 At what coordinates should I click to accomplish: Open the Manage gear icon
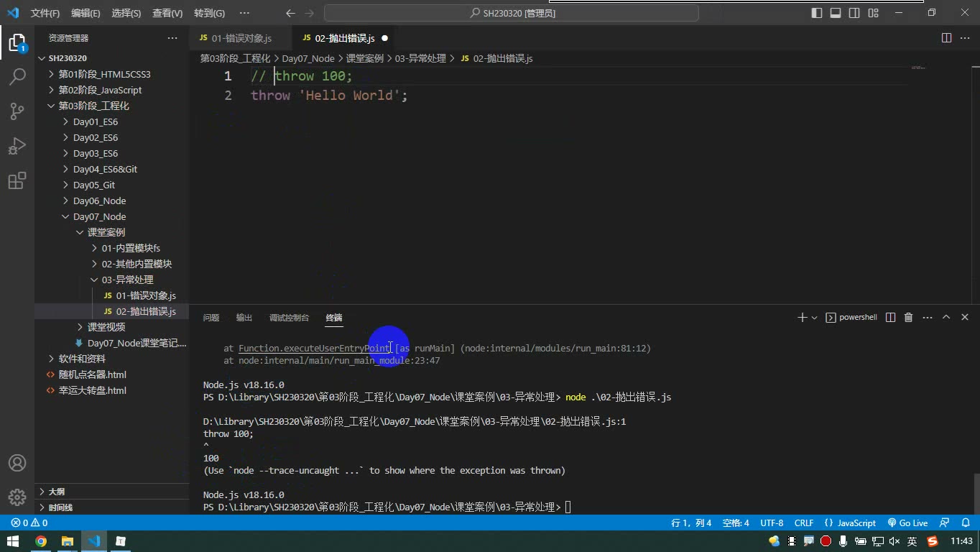[17, 497]
